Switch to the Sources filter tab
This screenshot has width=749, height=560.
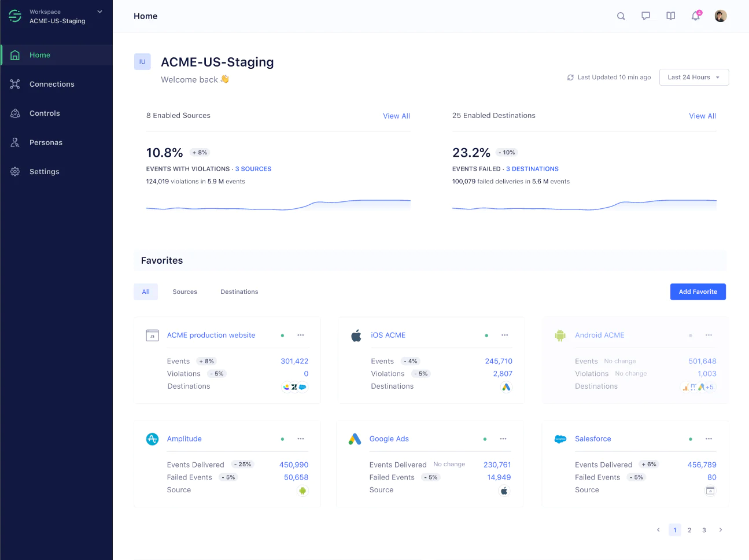(185, 292)
